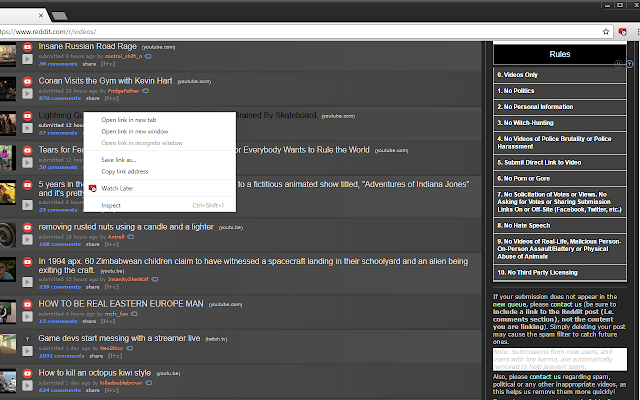Open thumbnail of Insane Russian Road Rage
The width and height of the screenshot is (640, 400).
click(x=7, y=55)
